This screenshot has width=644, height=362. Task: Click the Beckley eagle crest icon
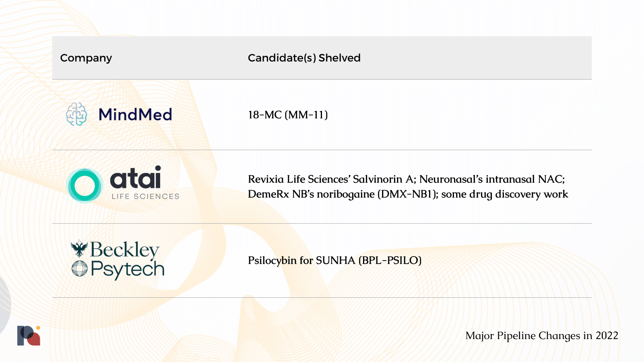click(x=79, y=249)
